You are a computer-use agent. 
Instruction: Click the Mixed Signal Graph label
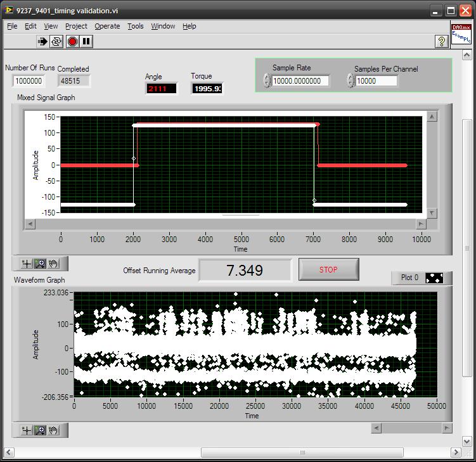pos(46,98)
